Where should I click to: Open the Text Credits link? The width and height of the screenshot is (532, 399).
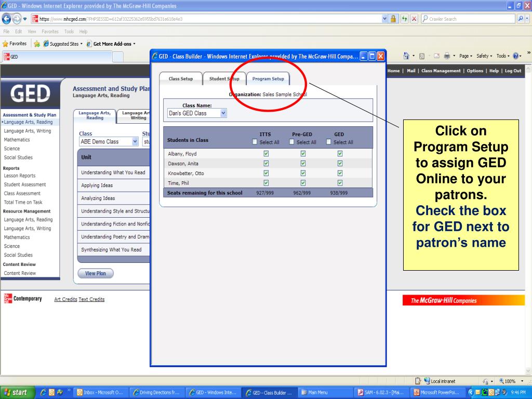tap(91, 299)
